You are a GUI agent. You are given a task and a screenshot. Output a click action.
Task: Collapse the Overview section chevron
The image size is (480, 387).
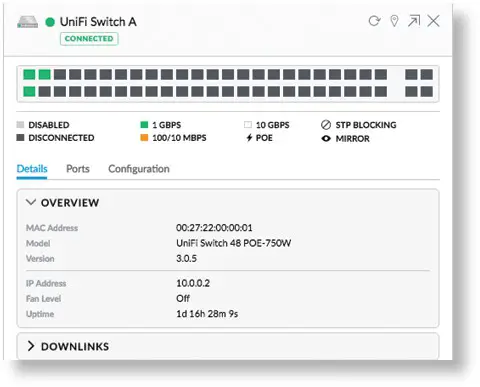31,202
